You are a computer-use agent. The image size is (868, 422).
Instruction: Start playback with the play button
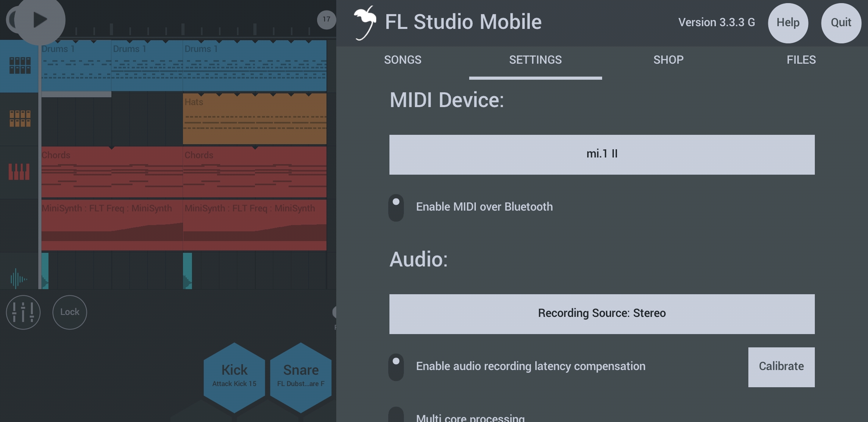point(39,20)
